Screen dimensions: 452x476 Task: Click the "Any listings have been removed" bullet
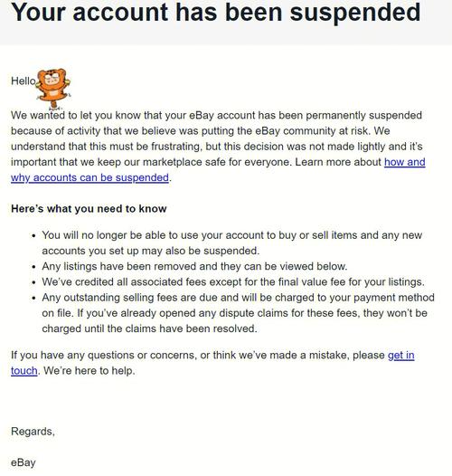[194, 267]
